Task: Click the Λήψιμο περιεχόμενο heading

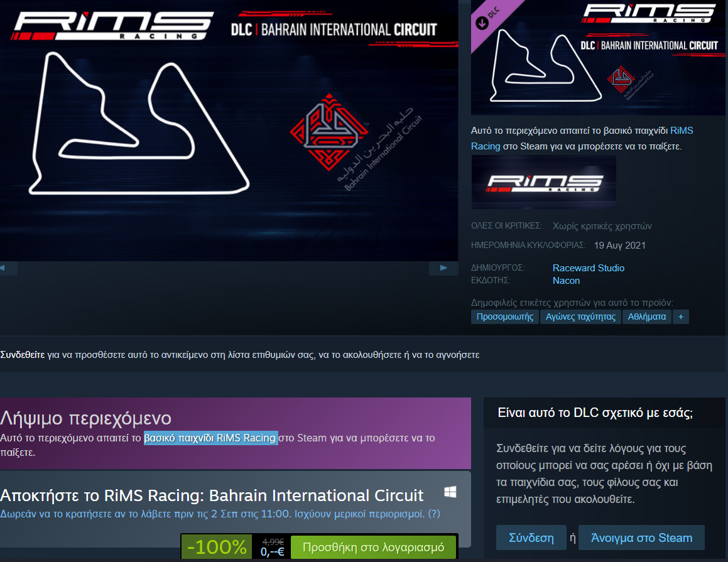Action: click(86, 418)
